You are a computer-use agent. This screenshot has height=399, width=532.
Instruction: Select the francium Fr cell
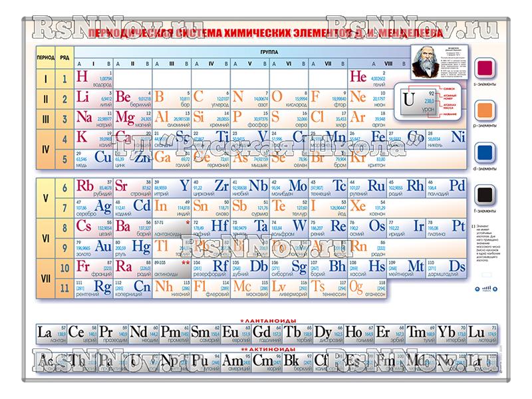click(94, 269)
